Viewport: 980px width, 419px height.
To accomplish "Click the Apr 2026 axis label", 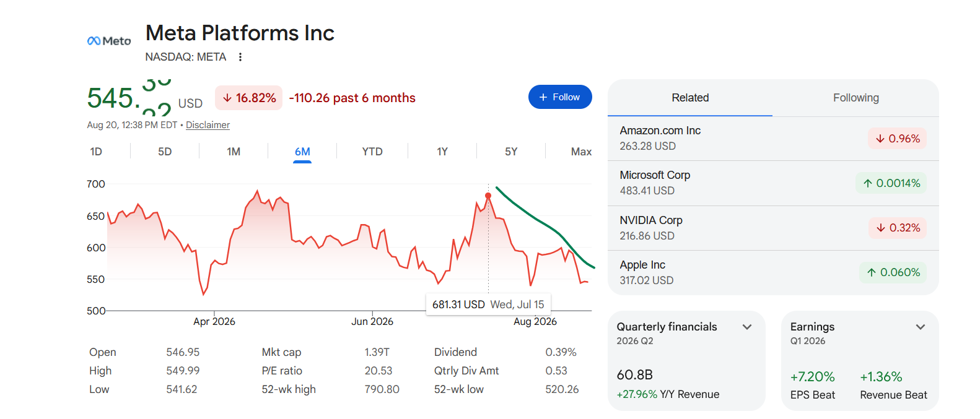I will 214,322.
